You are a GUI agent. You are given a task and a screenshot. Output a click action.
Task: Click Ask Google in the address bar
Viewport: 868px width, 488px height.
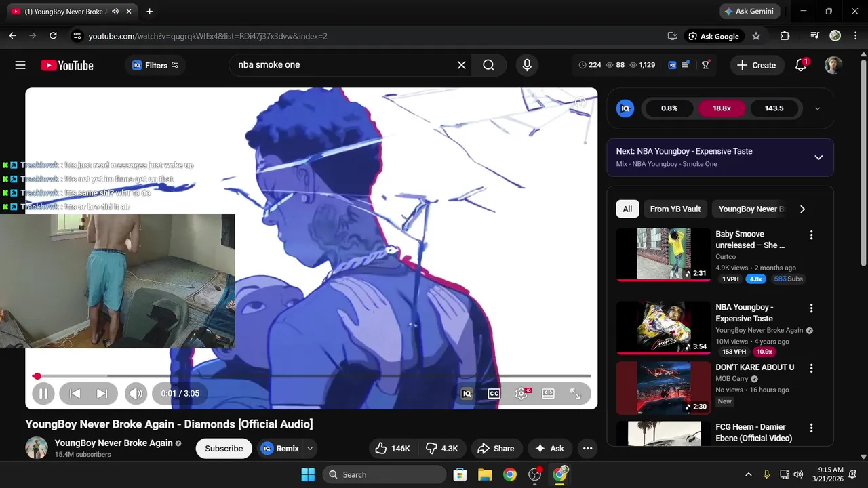coord(714,36)
